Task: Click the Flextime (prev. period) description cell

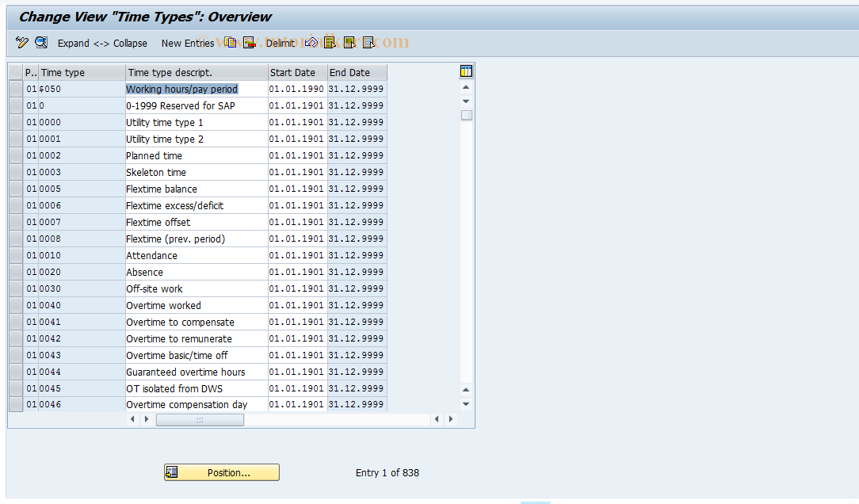Action: (197, 239)
